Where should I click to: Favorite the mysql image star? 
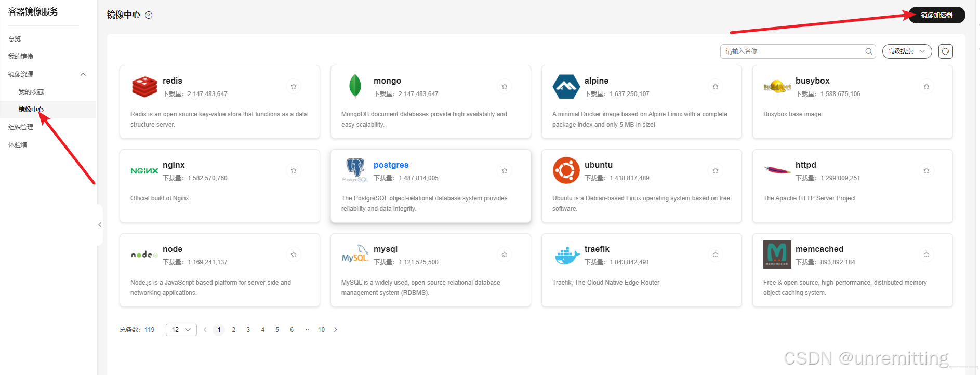click(505, 255)
